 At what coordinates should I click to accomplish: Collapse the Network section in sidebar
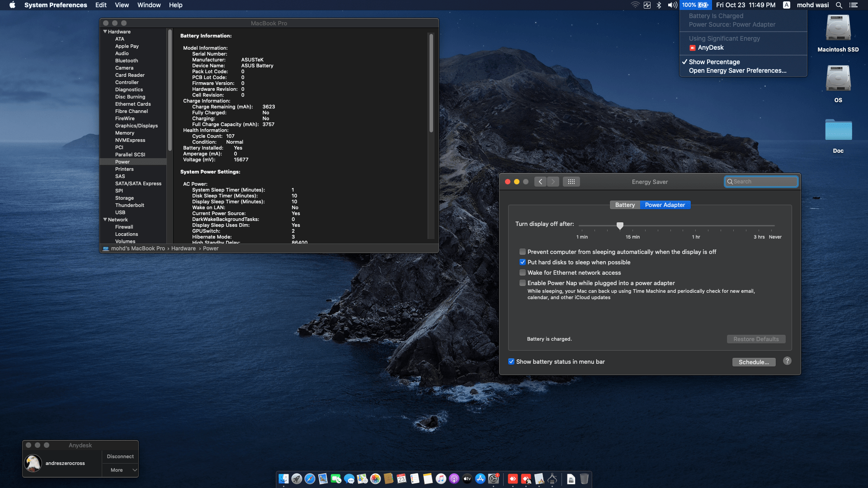[x=105, y=220]
